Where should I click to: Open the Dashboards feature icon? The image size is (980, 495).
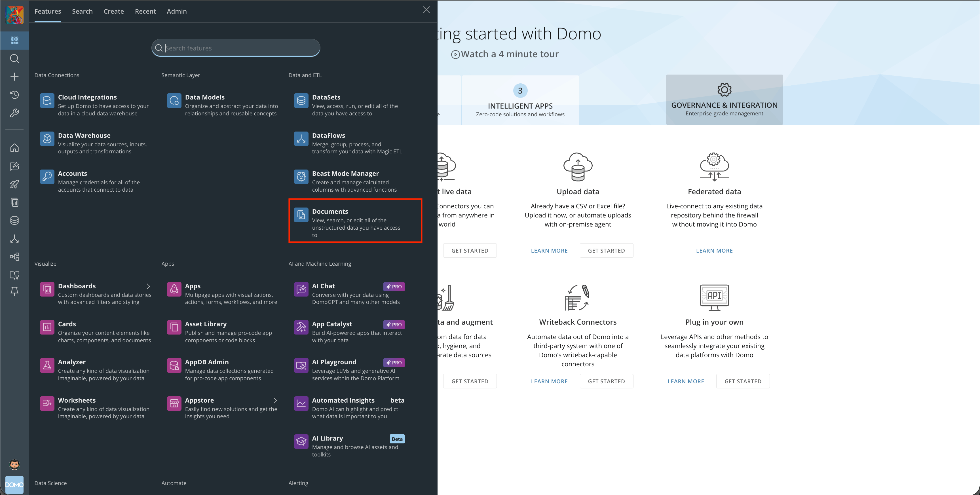(x=47, y=289)
